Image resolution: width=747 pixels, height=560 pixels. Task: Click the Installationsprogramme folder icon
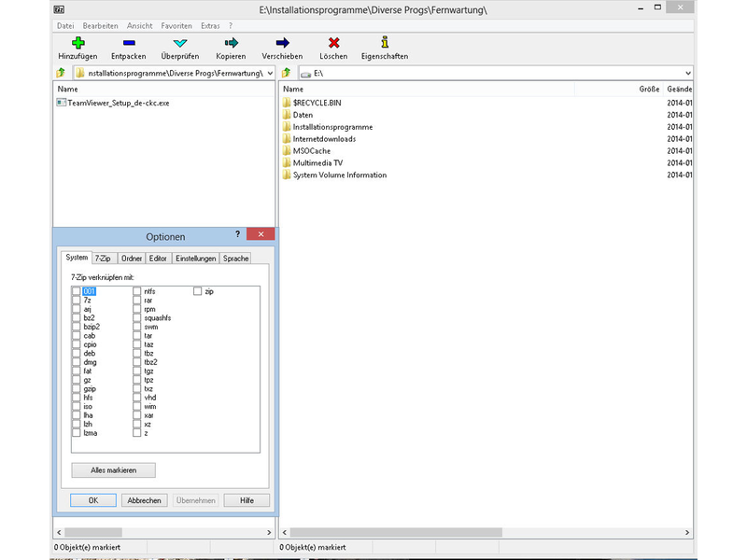(287, 127)
